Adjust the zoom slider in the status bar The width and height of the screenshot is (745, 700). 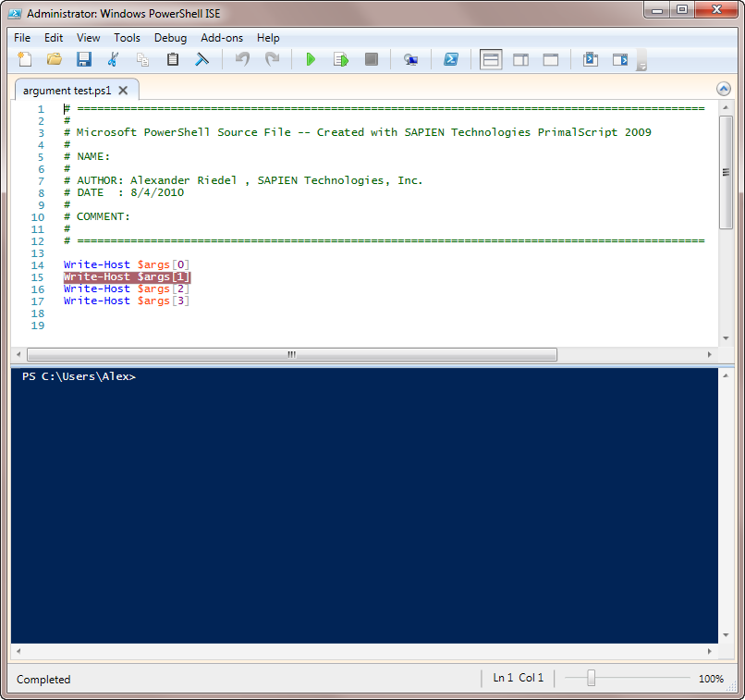click(591, 678)
